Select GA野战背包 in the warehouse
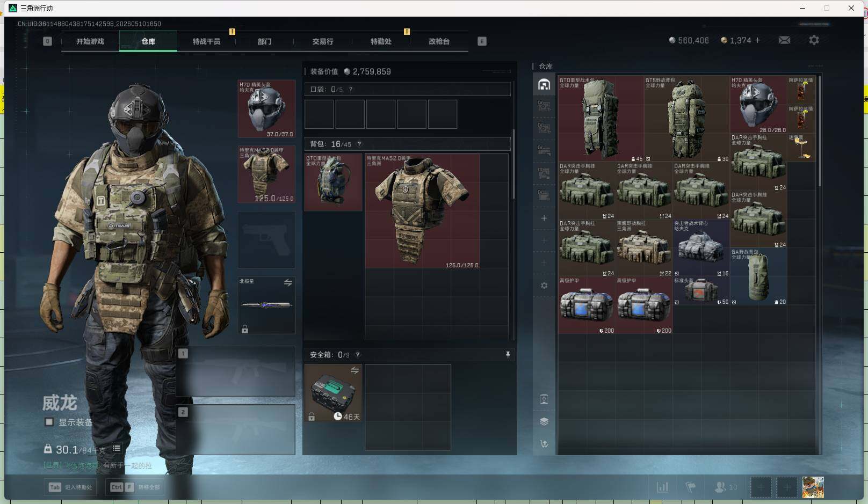This screenshot has width=868, height=504. click(x=758, y=276)
